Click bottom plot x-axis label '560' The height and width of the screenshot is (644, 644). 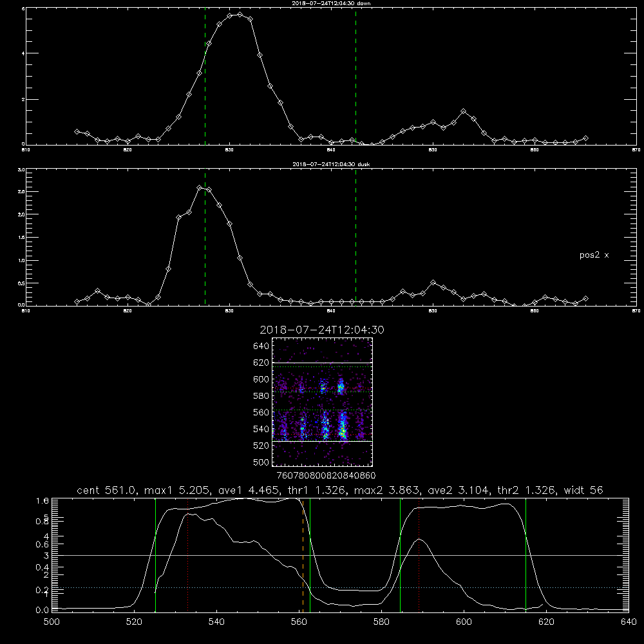coord(299,622)
